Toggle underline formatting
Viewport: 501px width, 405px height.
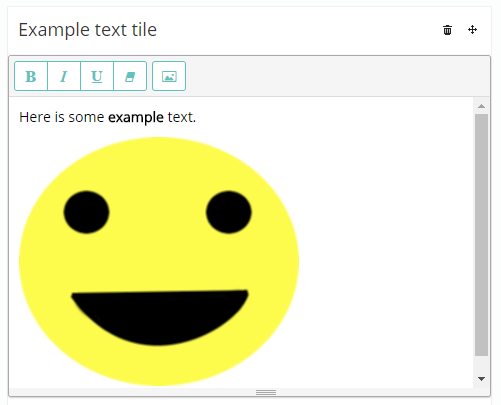click(x=97, y=76)
